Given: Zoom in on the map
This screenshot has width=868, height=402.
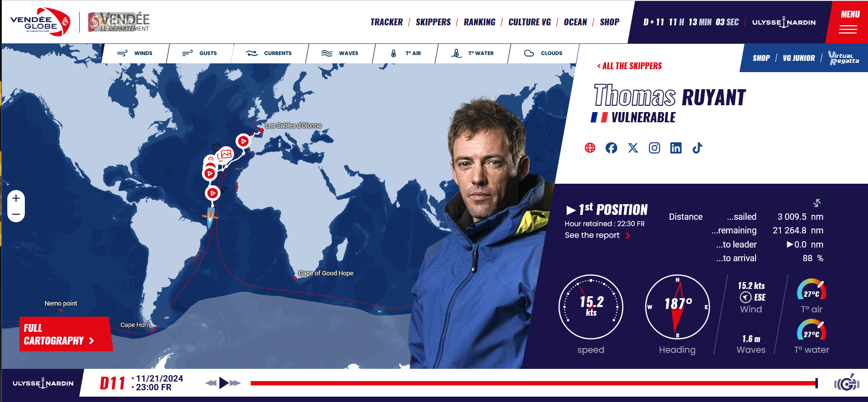Looking at the screenshot, I should [x=16, y=198].
